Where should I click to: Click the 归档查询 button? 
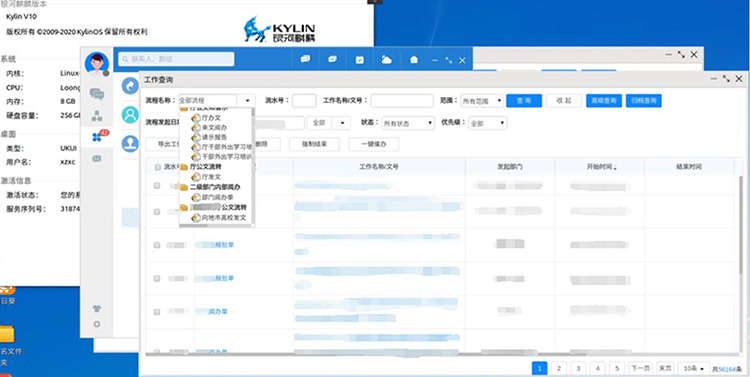tap(643, 101)
